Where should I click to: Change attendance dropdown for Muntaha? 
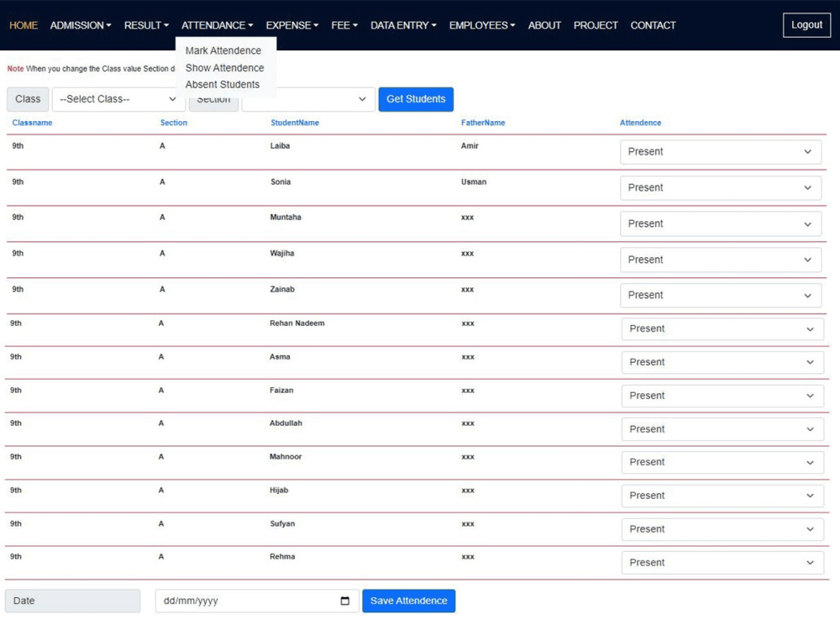click(x=721, y=223)
